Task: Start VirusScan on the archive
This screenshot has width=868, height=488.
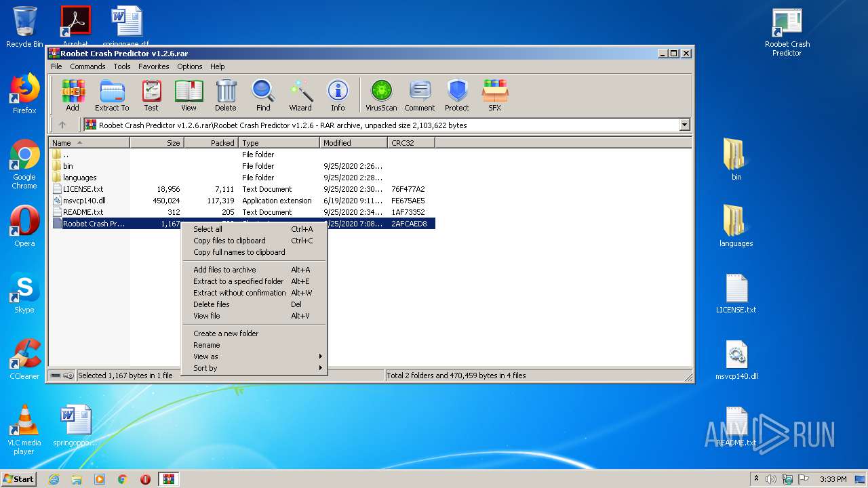Action: (x=381, y=96)
